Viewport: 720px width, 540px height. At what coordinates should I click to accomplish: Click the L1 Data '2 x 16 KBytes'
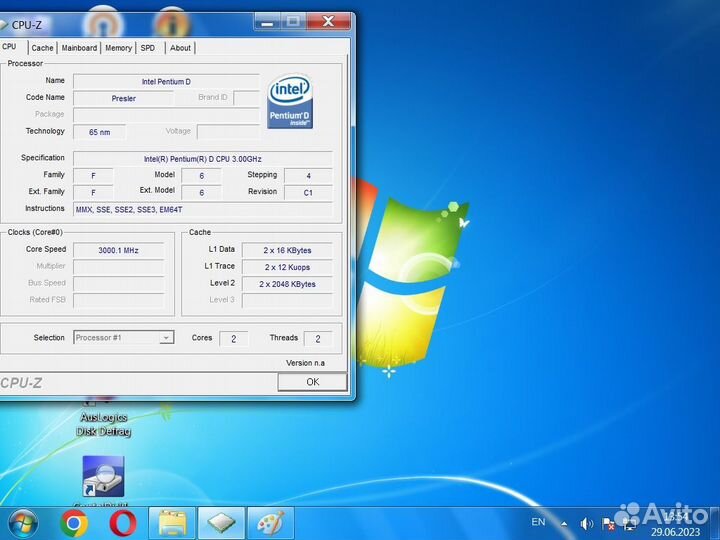pos(287,250)
